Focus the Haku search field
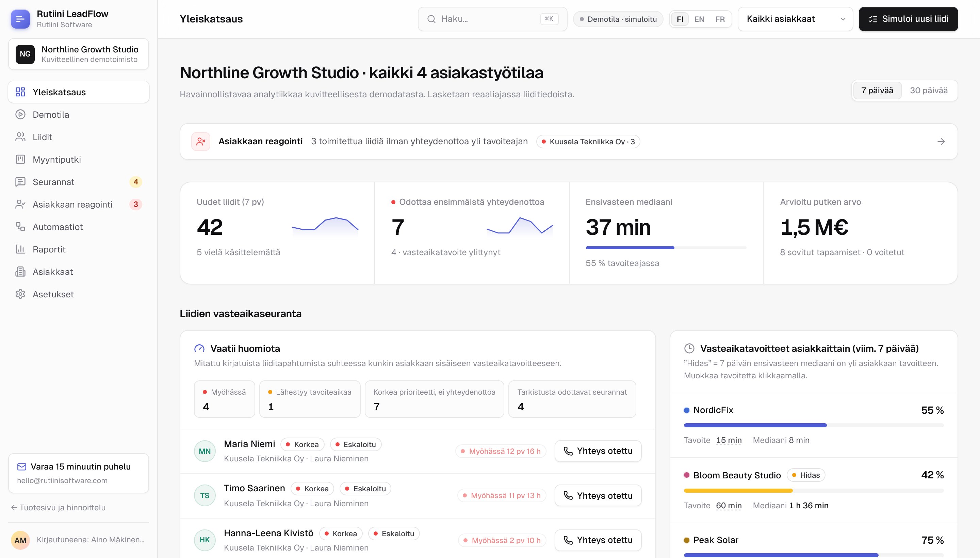 click(492, 19)
